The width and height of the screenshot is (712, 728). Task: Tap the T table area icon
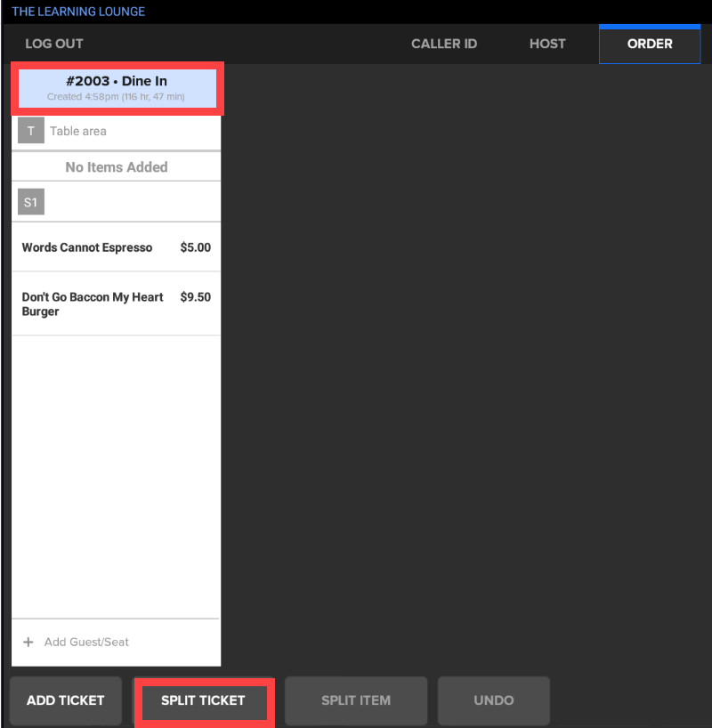30,131
